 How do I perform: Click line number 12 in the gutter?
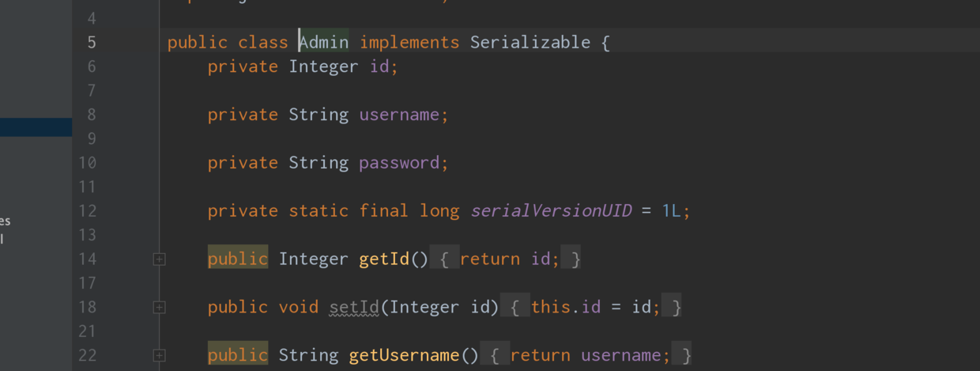[x=87, y=210]
